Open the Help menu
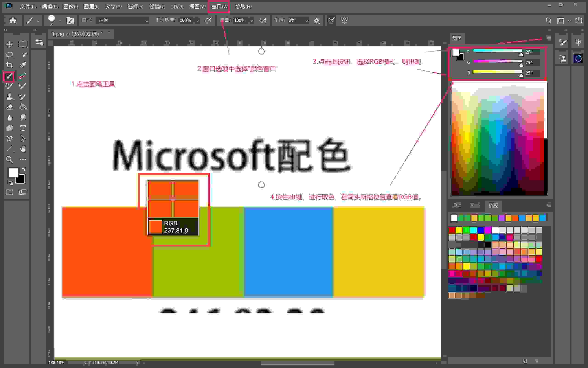 click(x=243, y=7)
